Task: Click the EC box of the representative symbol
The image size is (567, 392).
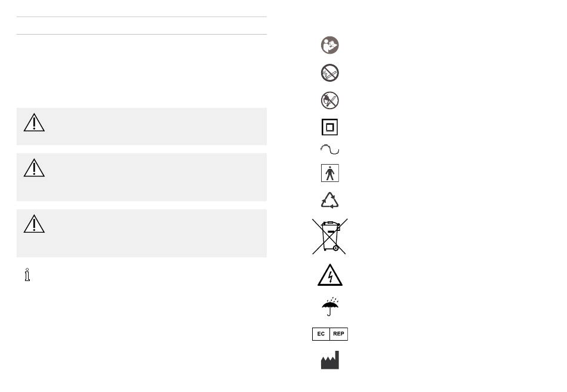Action: click(x=321, y=334)
